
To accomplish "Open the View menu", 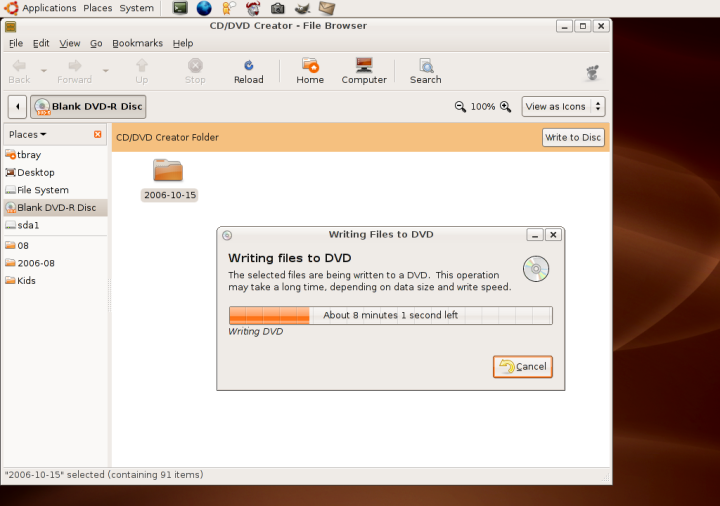I will 69,43.
